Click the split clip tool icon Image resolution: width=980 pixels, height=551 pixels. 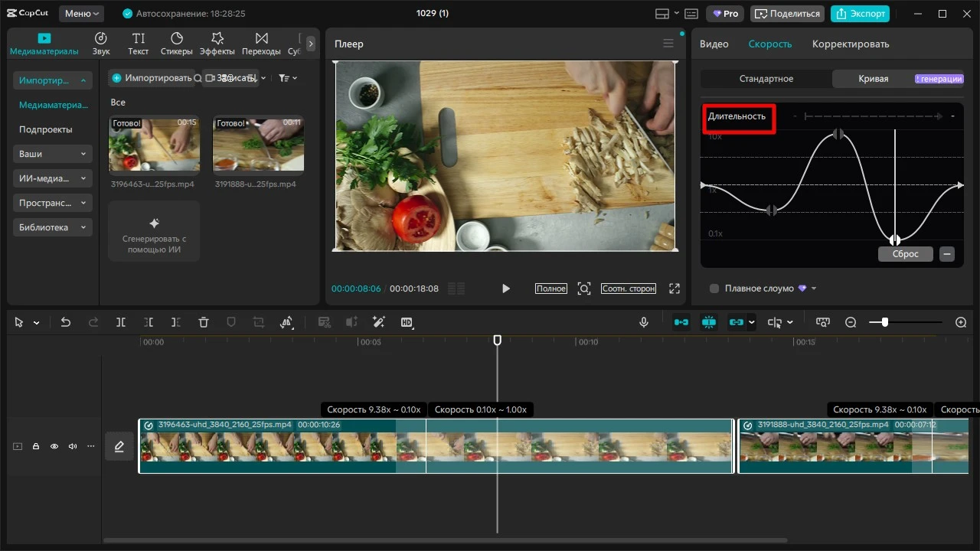coord(121,323)
